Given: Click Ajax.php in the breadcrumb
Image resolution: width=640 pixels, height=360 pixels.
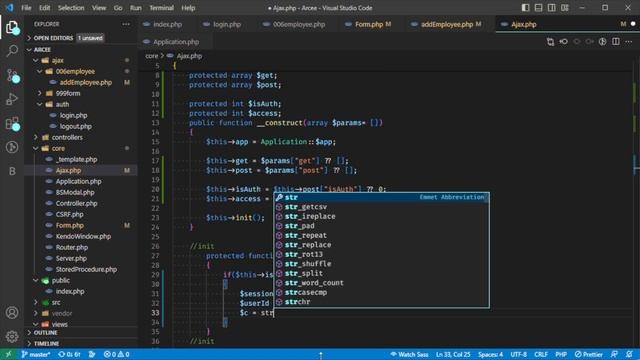Looking at the screenshot, I should click(x=189, y=56).
